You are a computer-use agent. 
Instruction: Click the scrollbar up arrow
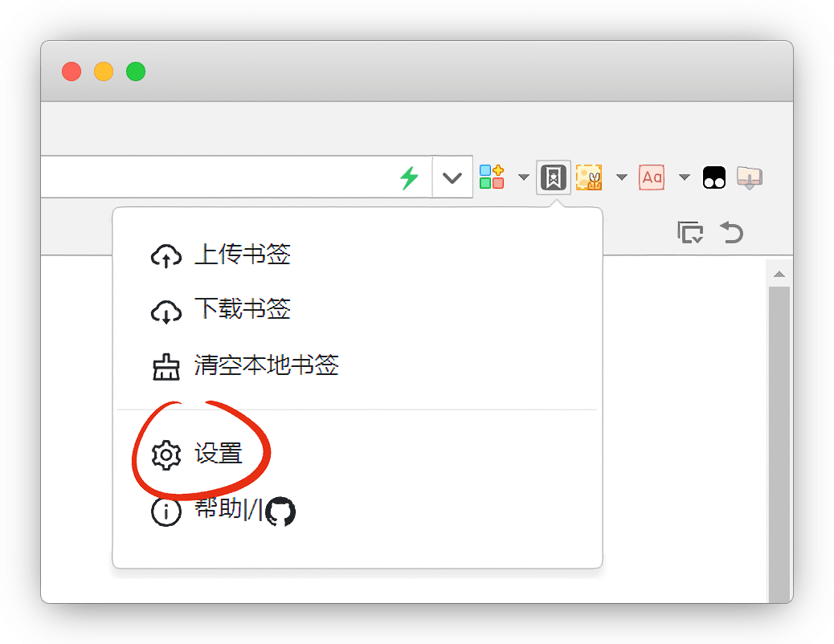click(x=779, y=275)
